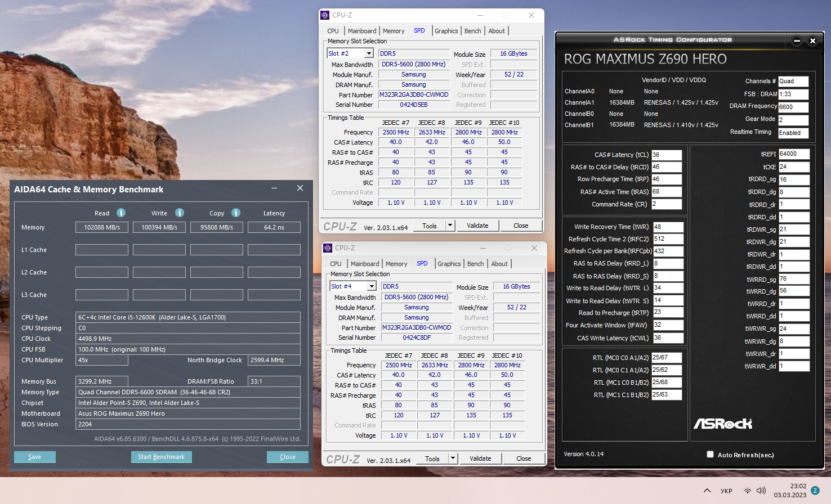
Task: Click the CPU-Z app icon in the Slot #4 window title bar
Action: coord(328,248)
